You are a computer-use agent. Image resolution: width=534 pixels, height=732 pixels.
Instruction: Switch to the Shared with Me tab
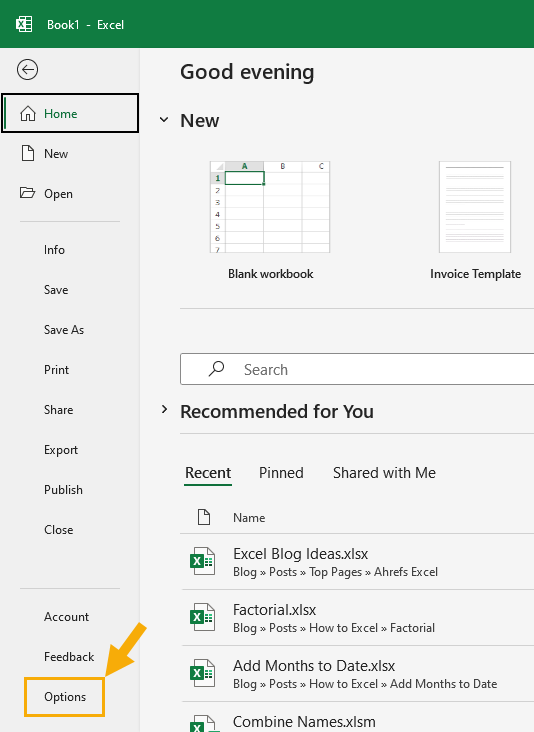pyautogui.click(x=384, y=472)
